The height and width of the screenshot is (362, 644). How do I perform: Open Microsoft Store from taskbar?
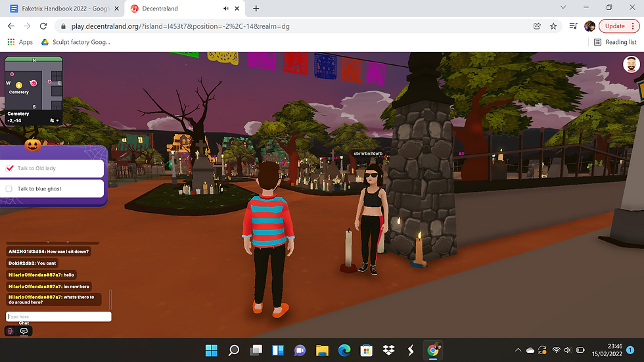tap(367, 350)
